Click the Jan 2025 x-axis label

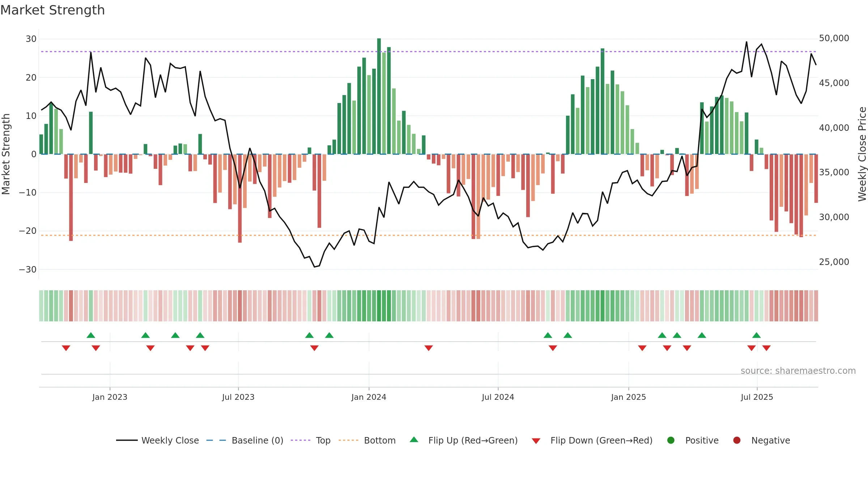point(629,397)
